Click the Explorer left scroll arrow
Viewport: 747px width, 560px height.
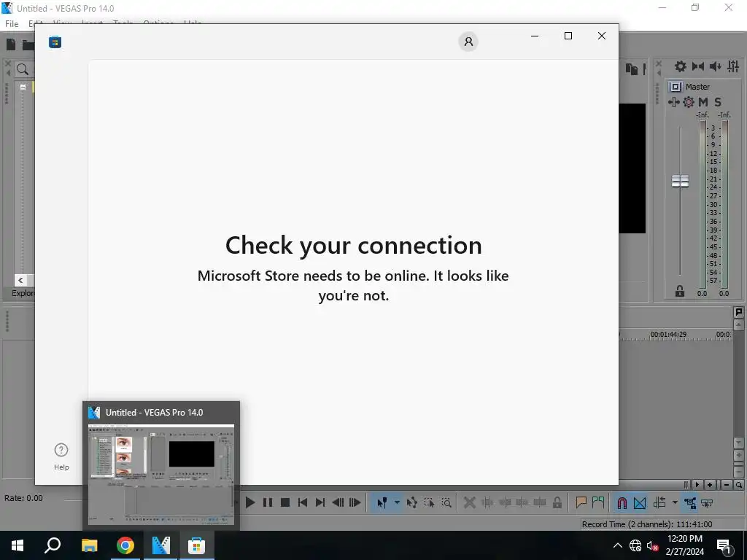pos(20,280)
